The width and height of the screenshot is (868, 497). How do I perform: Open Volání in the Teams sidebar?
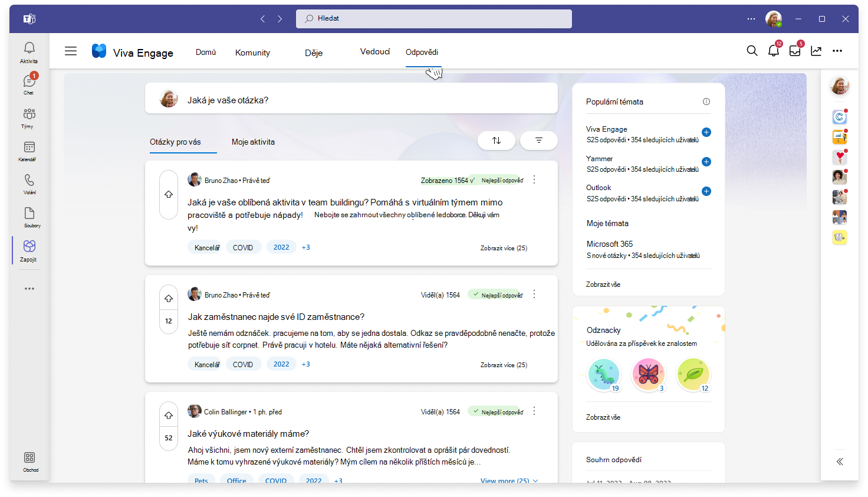pos(29,184)
